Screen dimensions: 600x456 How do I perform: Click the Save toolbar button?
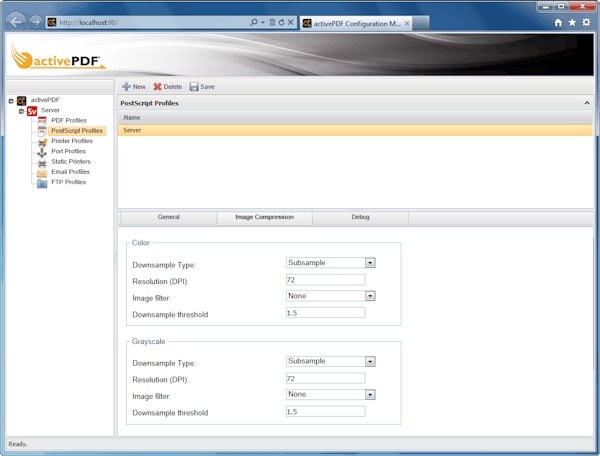click(x=202, y=87)
